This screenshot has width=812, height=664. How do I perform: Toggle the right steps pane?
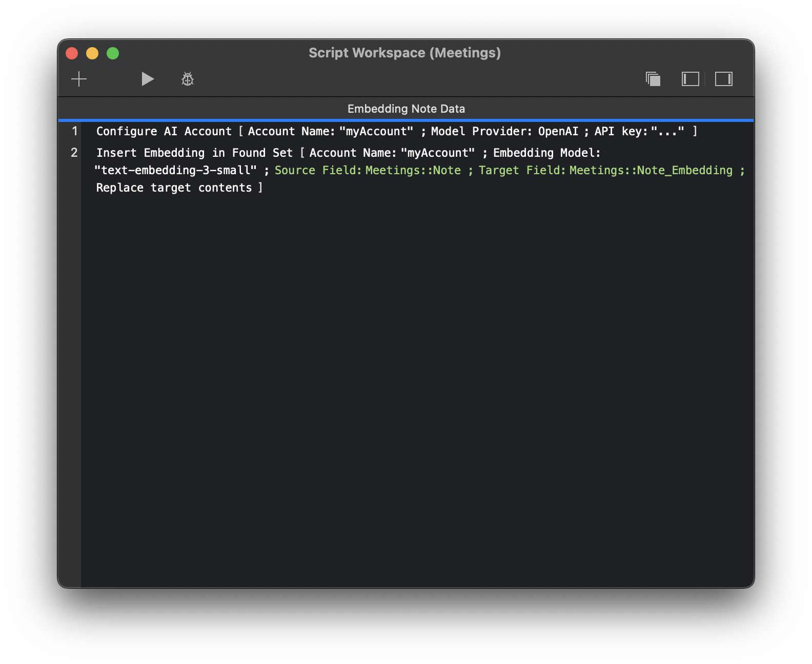[x=724, y=79]
